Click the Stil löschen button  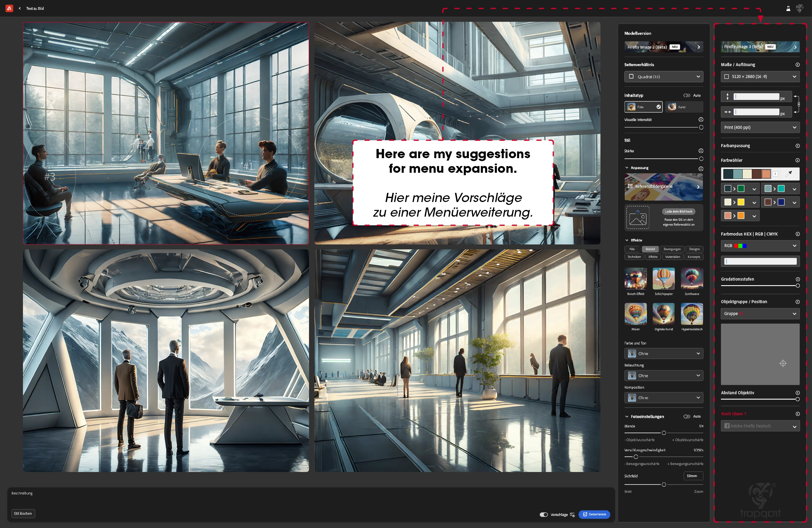coord(23,513)
